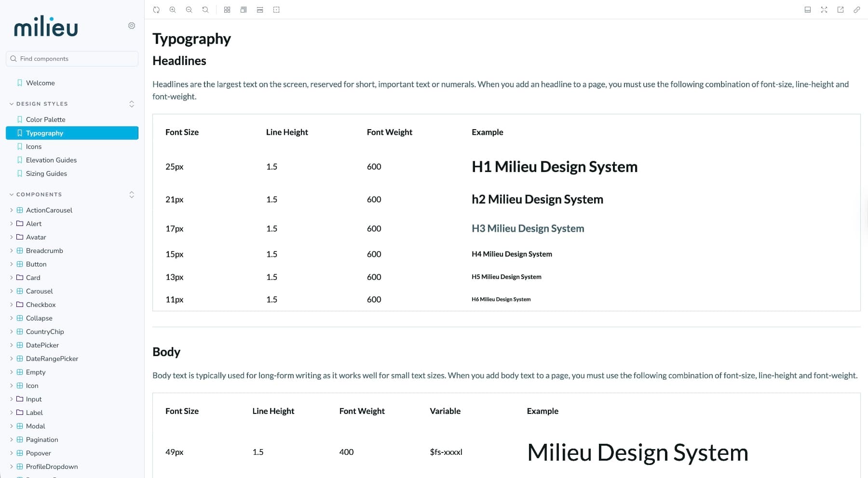Open the canvas in a new tab
The image size is (868, 478).
click(x=840, y=9)
